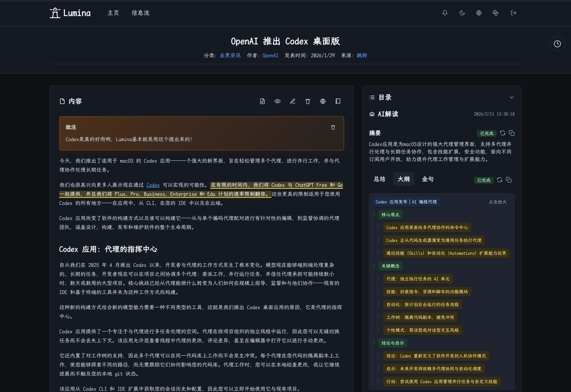The width and height of the screenshot is (571, 392).
Task: Collapse the 结论与启示 outline node
Action: [393, 343]
